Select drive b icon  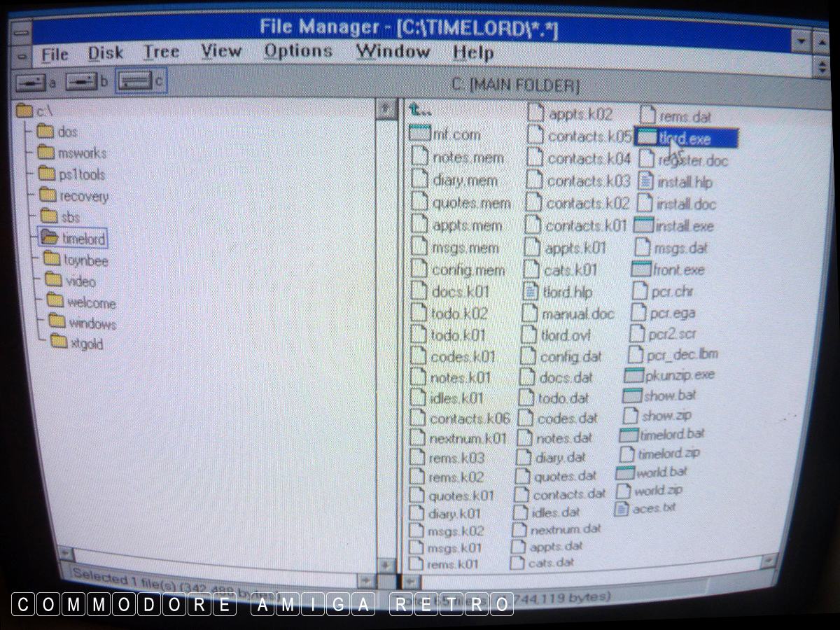pyautogui.click(x=80, y=82)
